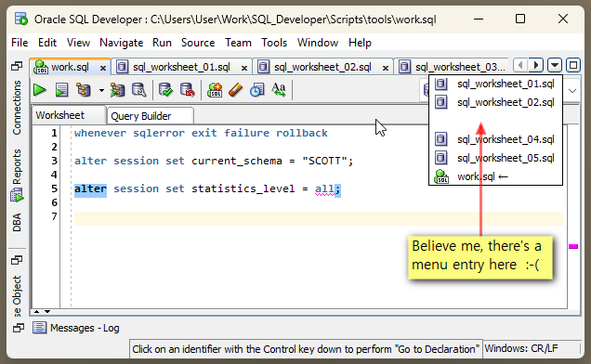Open the Explain Plan dropdown arrow
Image resolution: width=591 pixels, height=364 pixels.
(101, 90)
